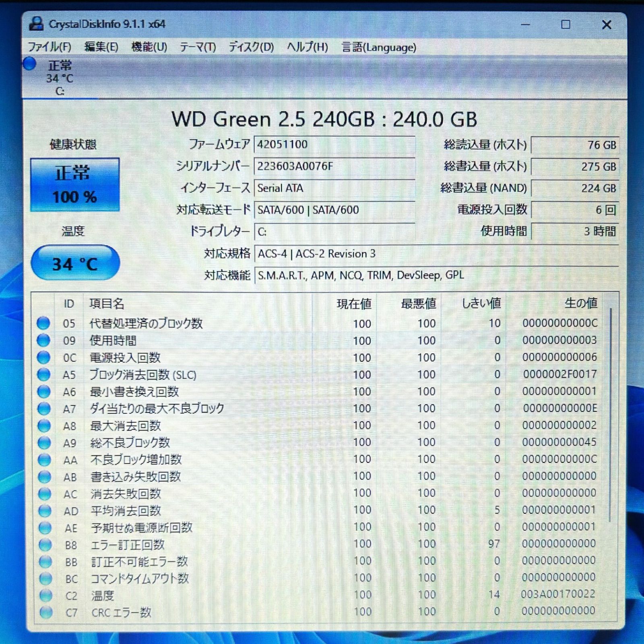Click the standard field ACS-4 | ACS-2 Revision 3

(436, 254)
